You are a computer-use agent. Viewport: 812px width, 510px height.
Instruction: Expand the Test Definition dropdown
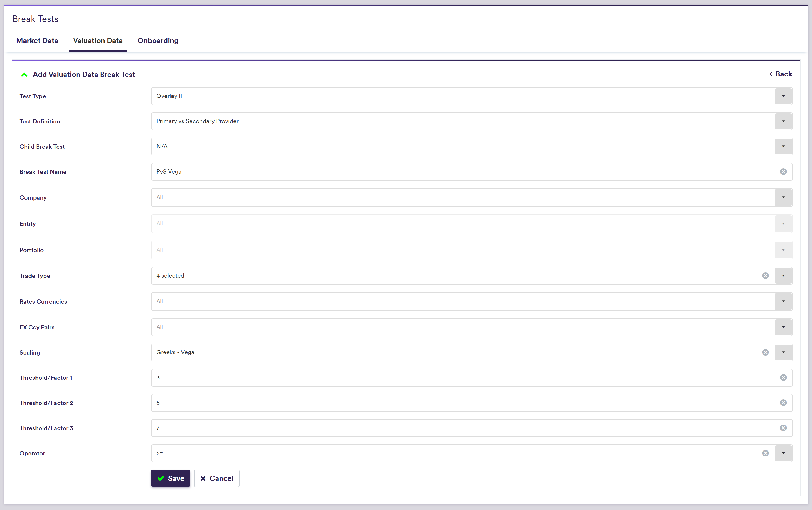[783, 121]
